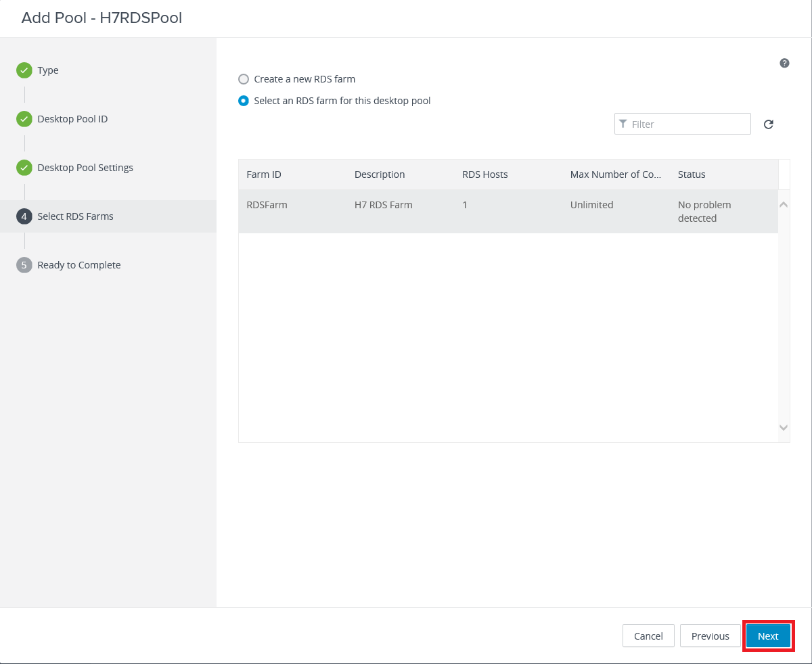Screen dimensions: 812x664
Task: Click the help question mark icon
Action: tap(784, 63)
